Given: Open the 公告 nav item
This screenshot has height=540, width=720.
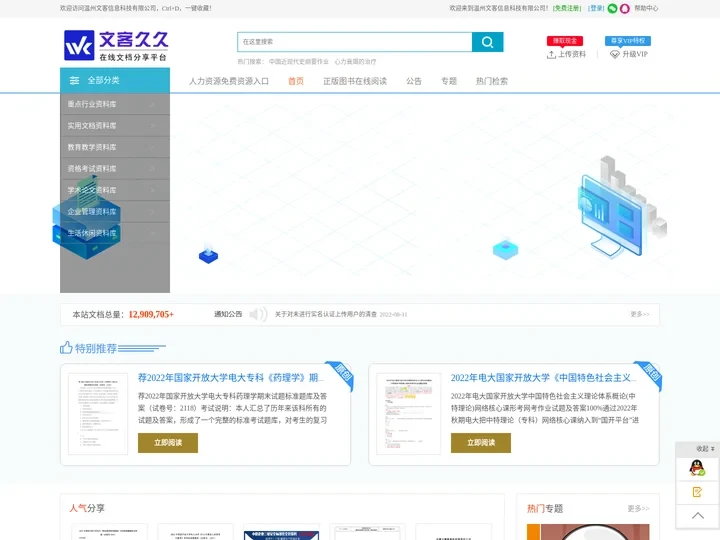Looking at the screenshot, I should pos(414,81).
